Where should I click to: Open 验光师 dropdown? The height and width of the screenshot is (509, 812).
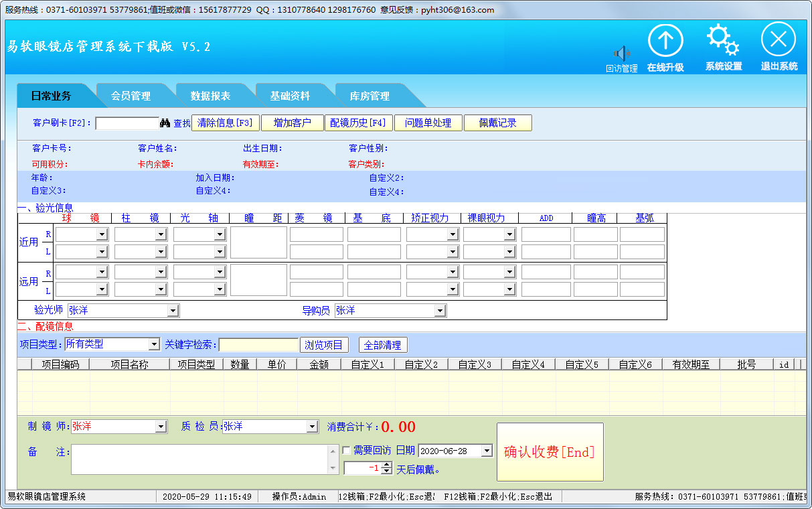click(x=173, y=311)
